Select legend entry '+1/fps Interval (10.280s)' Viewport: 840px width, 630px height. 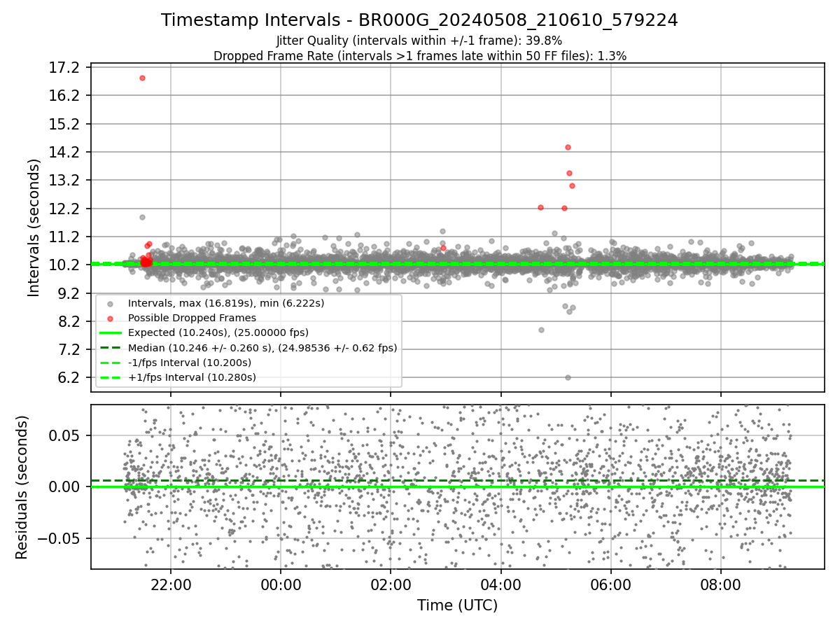point(192,377)
